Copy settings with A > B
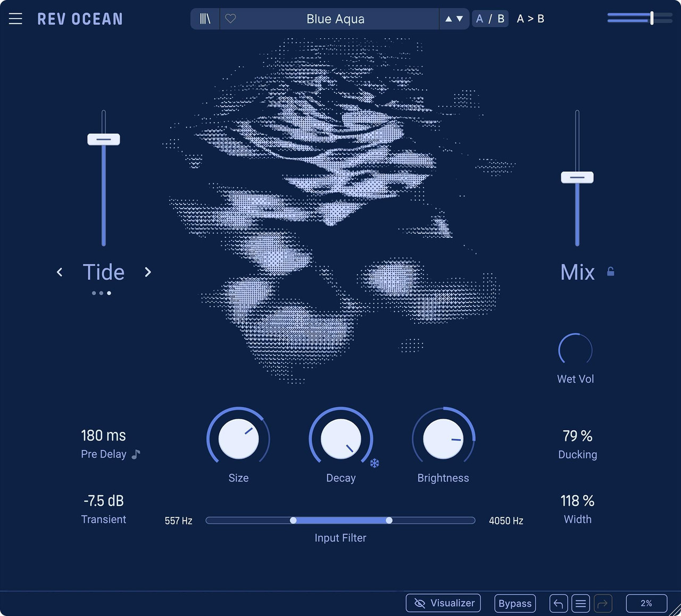This screenshot has width=681, height=616. click(x=530, y=19)
